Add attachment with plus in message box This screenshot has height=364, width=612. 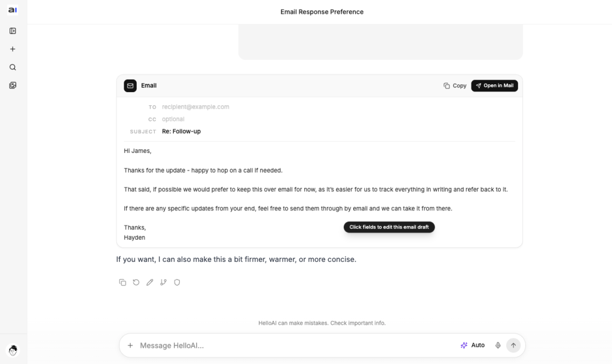[x=130, y=345]
